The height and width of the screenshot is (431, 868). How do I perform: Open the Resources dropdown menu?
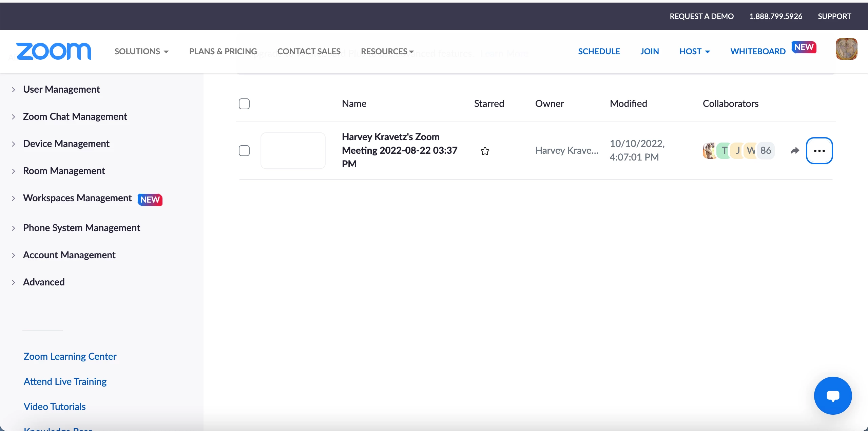[x=387, y=52]
